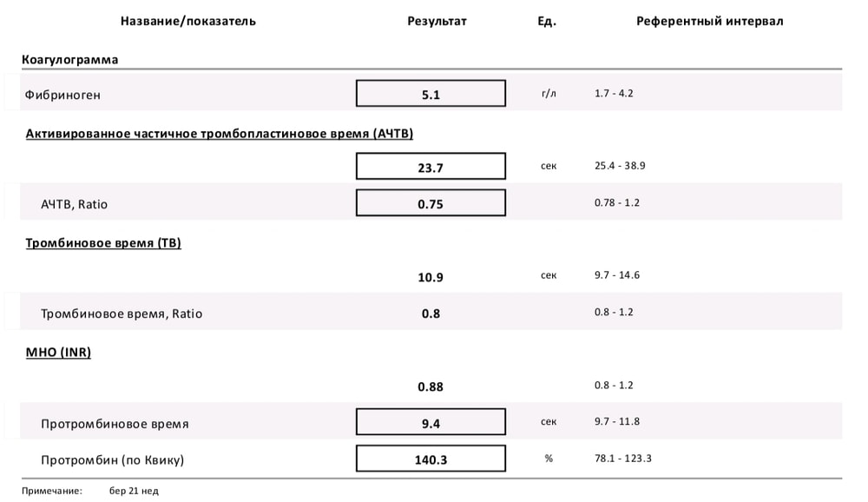
Task: Select the note text бер 21 нед
Action: click(134, 491)
